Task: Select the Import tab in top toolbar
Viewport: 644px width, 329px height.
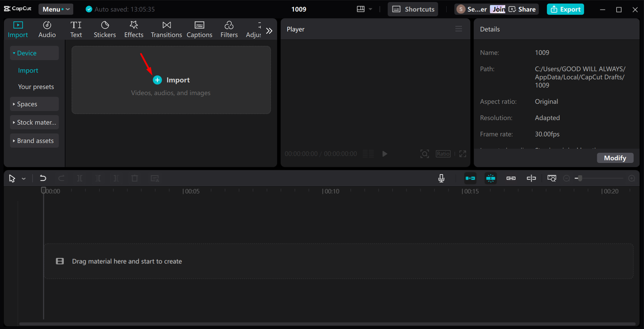Action: click(x=18, y=30)
